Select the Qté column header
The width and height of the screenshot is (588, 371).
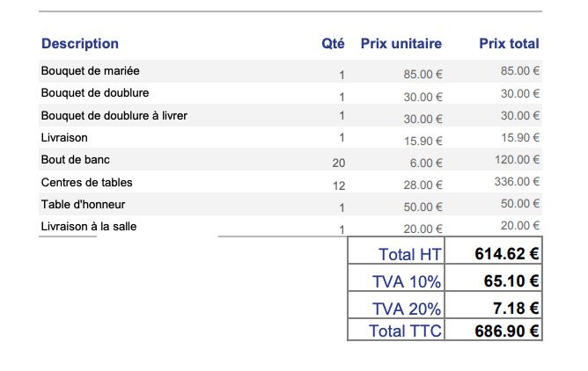tap(333, 43)
